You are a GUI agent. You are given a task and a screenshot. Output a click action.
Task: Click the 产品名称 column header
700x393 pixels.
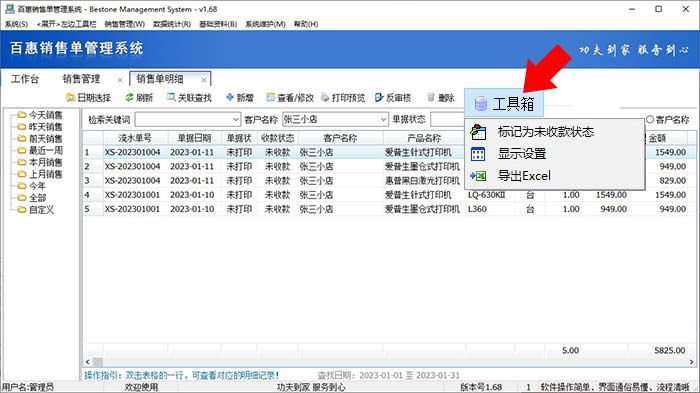[424, 138]
